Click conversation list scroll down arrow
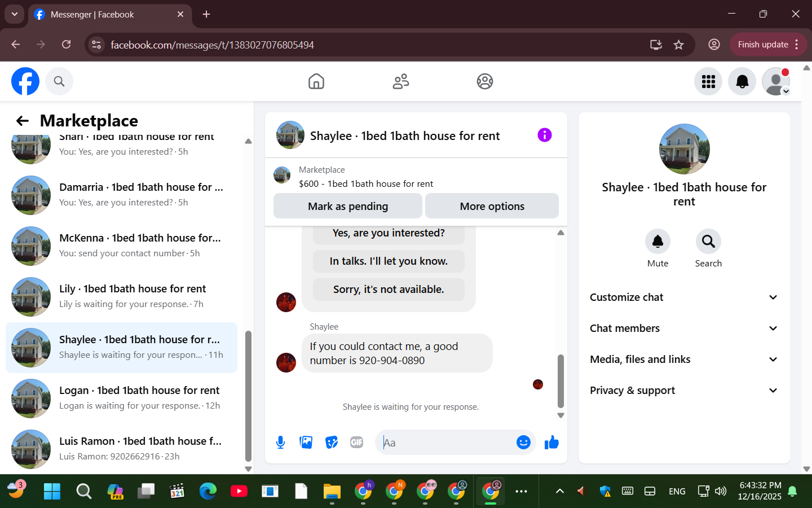The height and width of the screenshot is (508, 812). (248, 469)
